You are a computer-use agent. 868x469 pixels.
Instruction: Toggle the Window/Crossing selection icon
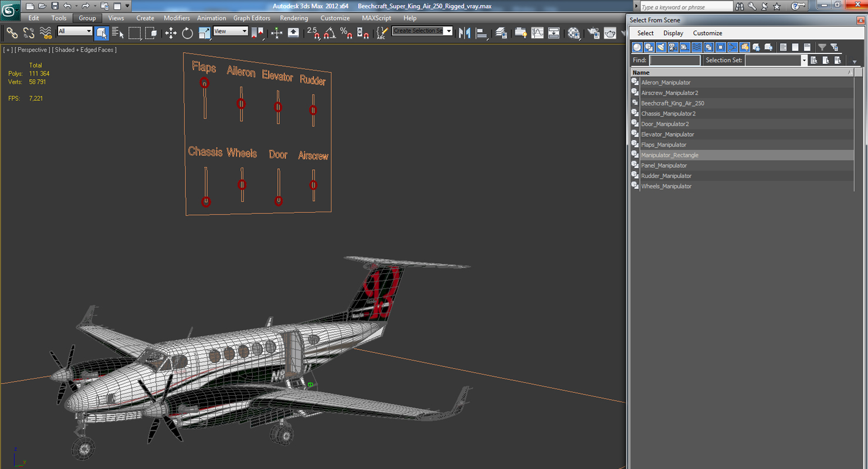[151, 33]
